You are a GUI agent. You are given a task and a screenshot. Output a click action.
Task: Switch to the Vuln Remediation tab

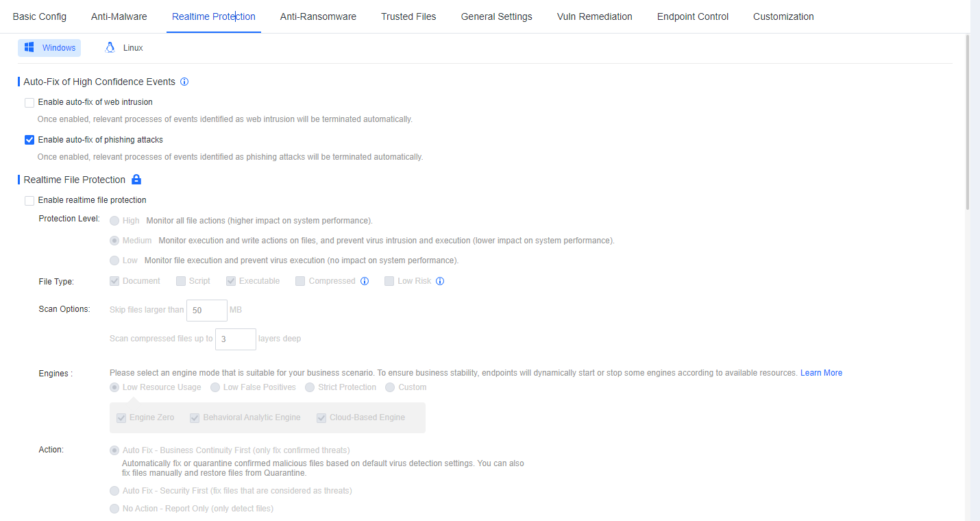tap(594, 16)
